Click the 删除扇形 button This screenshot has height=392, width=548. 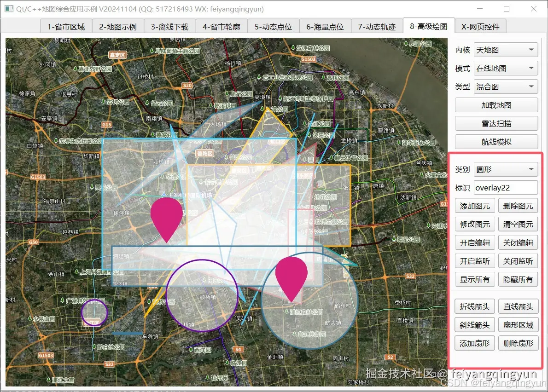point(518,344)
